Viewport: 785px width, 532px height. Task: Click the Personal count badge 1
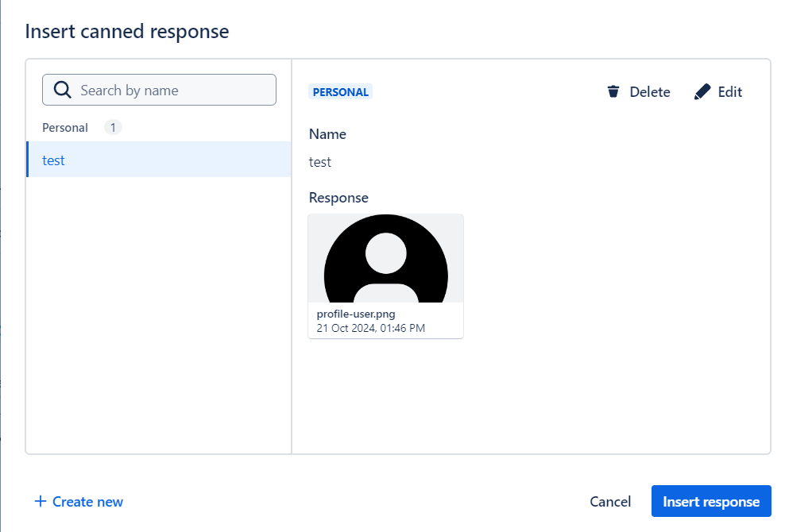113,128
